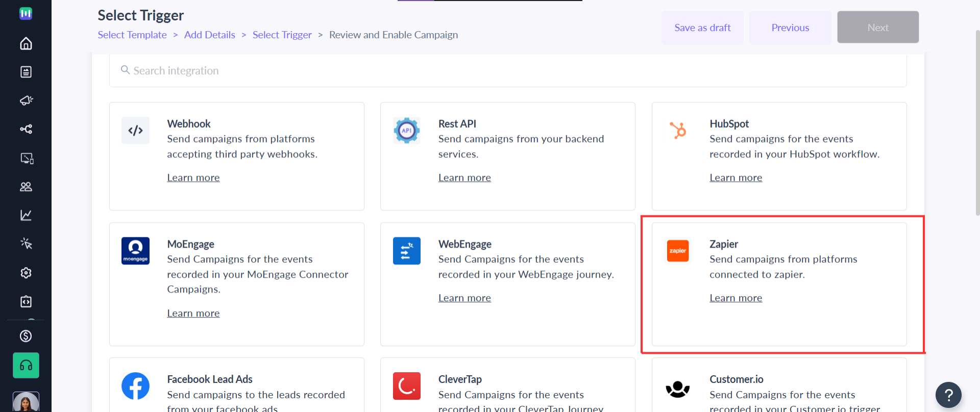Select the Zapier title text
The image size is (980, 412).
tap(724, 244)
